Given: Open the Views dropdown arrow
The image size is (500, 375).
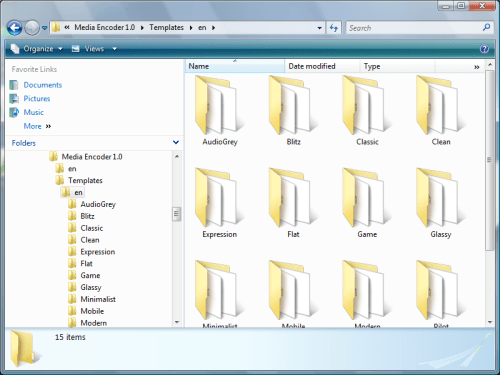Looking at the screenshot, I should click(x=114, y=49).
